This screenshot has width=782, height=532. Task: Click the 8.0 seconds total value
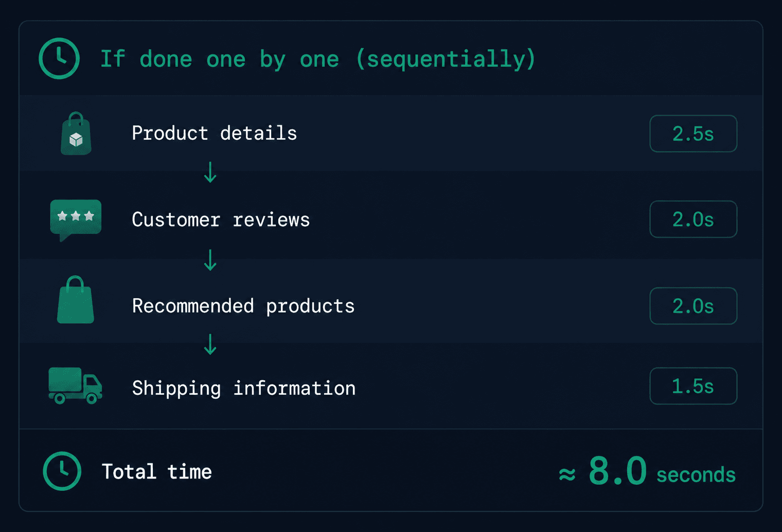(x=647, y=471)
